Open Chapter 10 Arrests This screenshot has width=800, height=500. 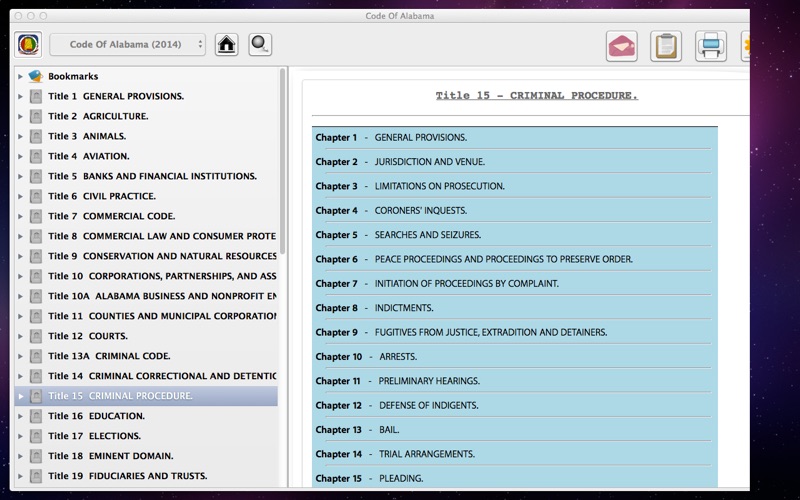click(x=366, y=357)
